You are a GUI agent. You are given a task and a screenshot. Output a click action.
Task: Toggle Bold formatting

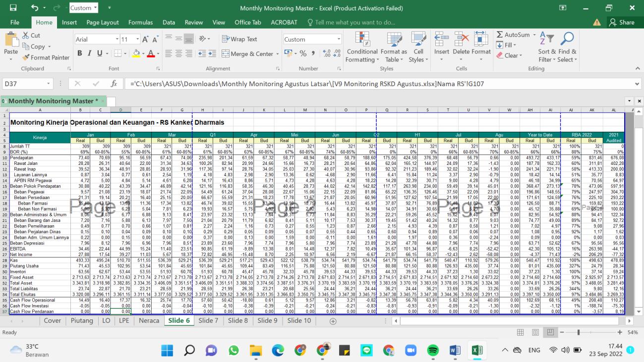click(x=79, y=53)
